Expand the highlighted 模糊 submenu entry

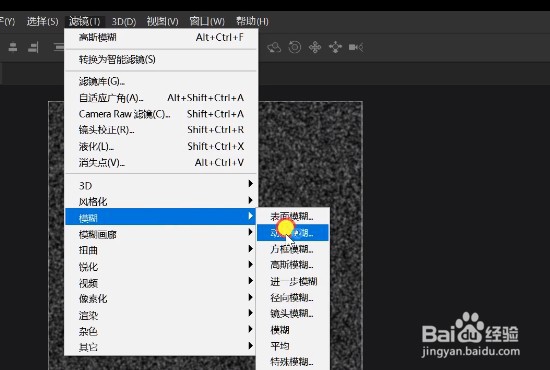(161, 217)
